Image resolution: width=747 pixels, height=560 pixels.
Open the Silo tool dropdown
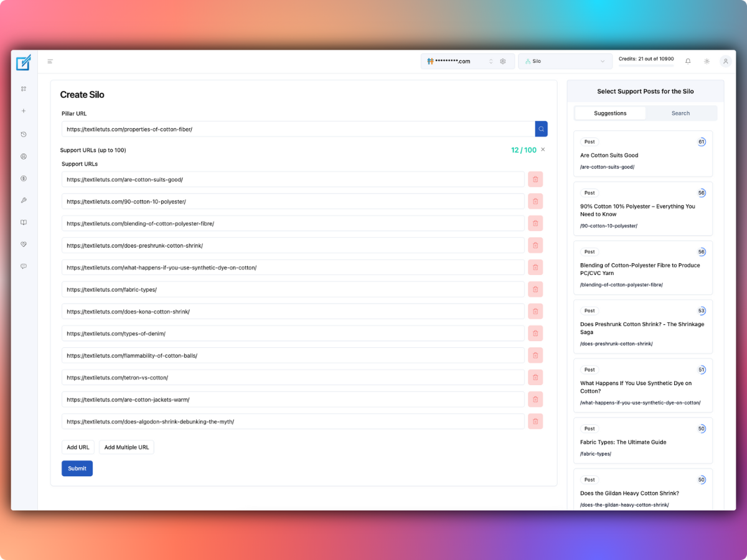click(x=565, y=62)
